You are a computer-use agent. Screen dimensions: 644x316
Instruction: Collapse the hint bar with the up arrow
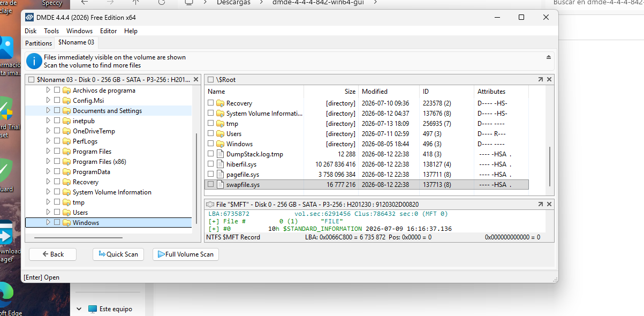549,57
